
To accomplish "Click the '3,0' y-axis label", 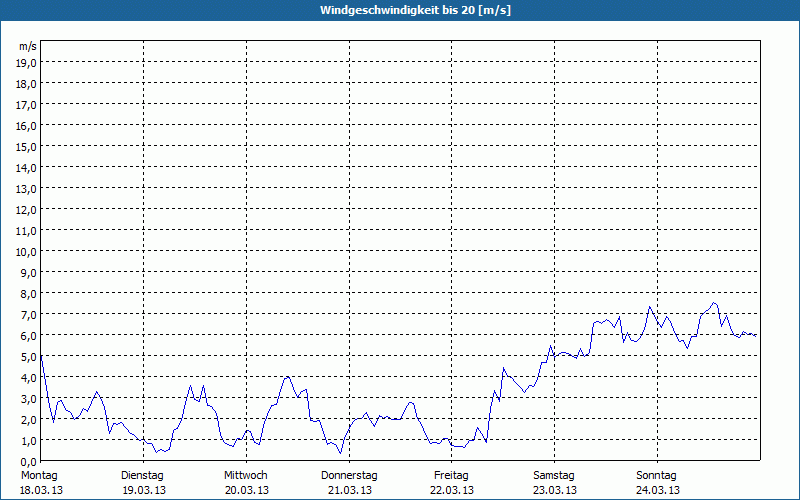I will click(29, 398).
